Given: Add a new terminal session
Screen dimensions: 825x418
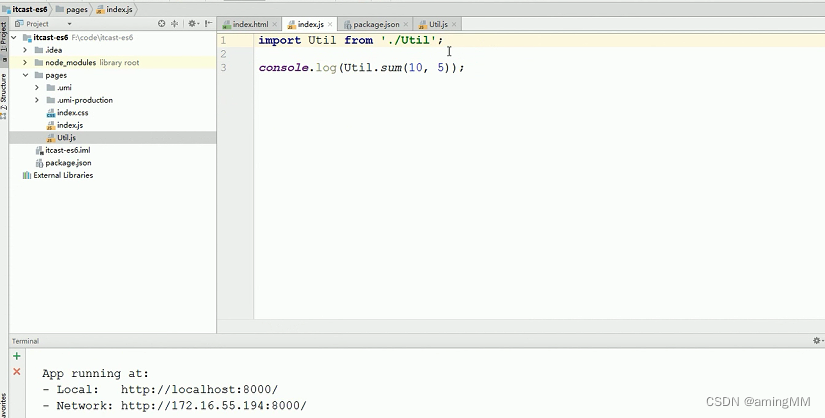Looking at the screenshot, I should click(x=17, y=356).
